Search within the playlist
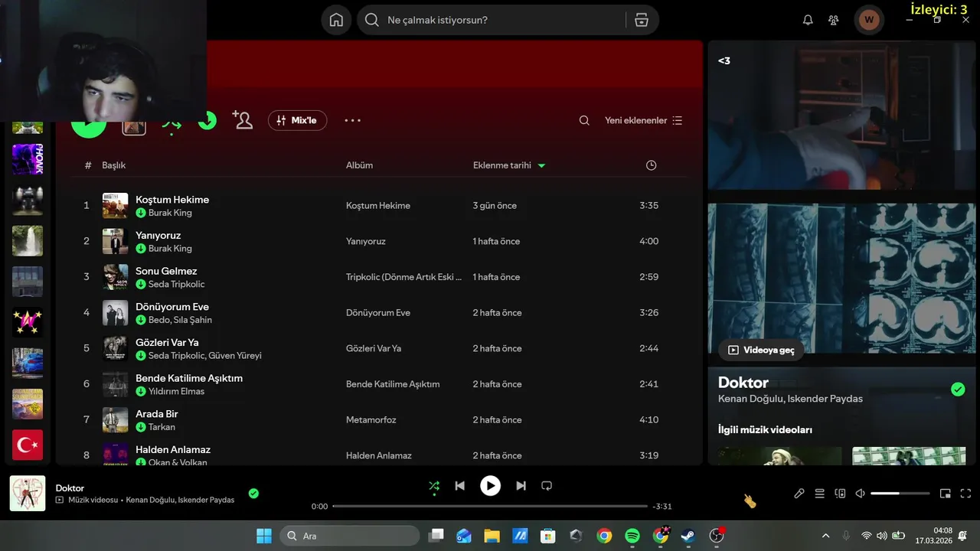Screen dimensions: 980x551 click(x=584, y=120)
